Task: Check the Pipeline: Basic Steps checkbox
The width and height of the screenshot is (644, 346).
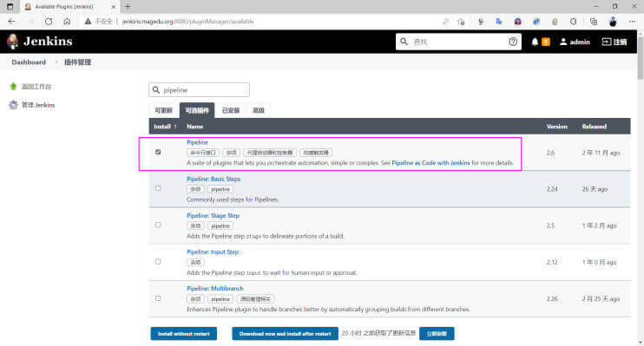Action: [158, 188]
